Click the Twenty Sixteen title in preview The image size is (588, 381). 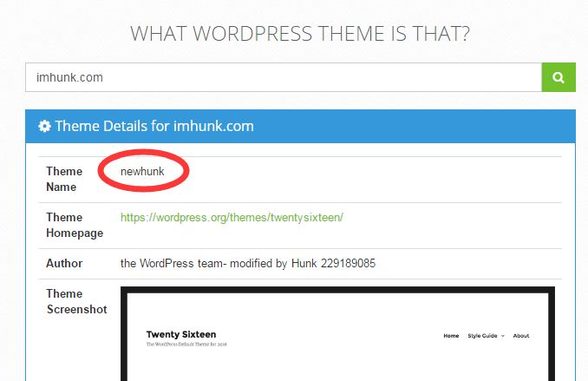tap(181, 334)
